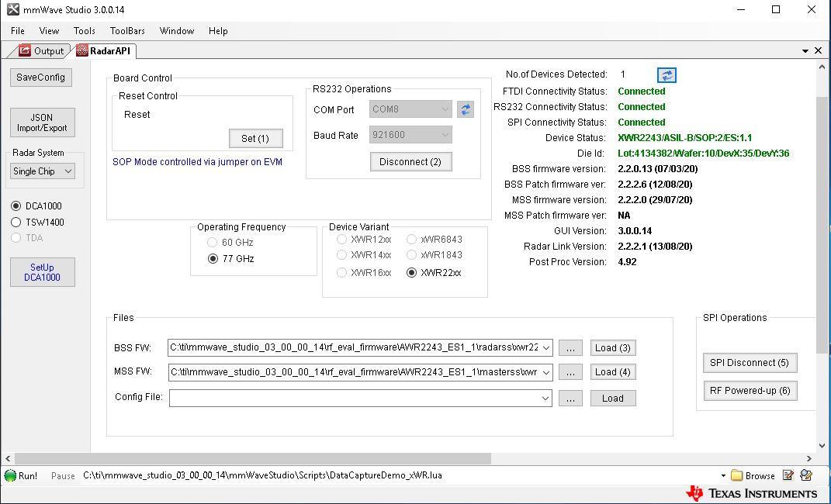Open the script path history dropdown arrow

pos(723,476)
